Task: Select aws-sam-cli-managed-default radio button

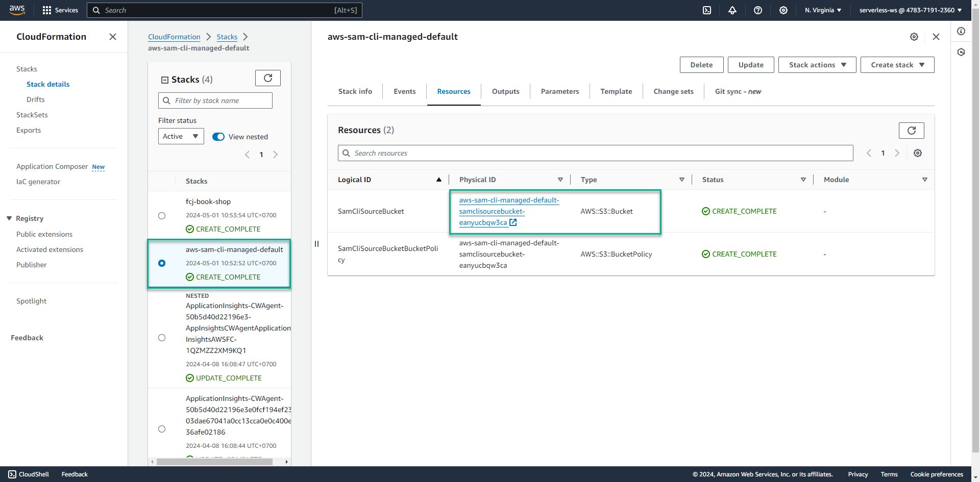Action: 162,263
